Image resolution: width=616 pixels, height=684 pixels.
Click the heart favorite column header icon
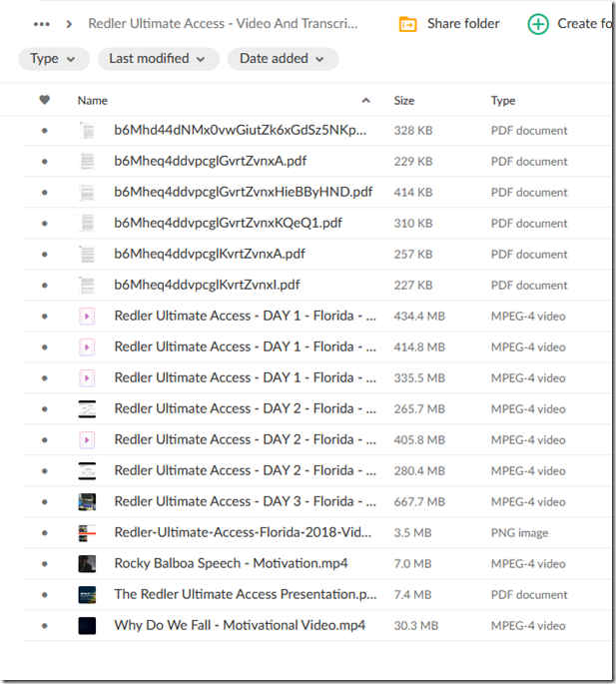(x=44, y=100)
